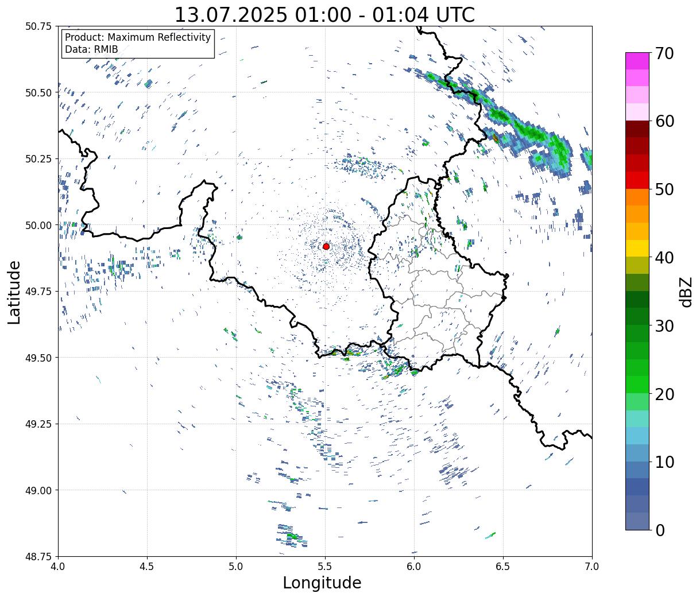Click the latitude tick label 50.00
This screenshot has width=700, height=597.
[39, 225]
